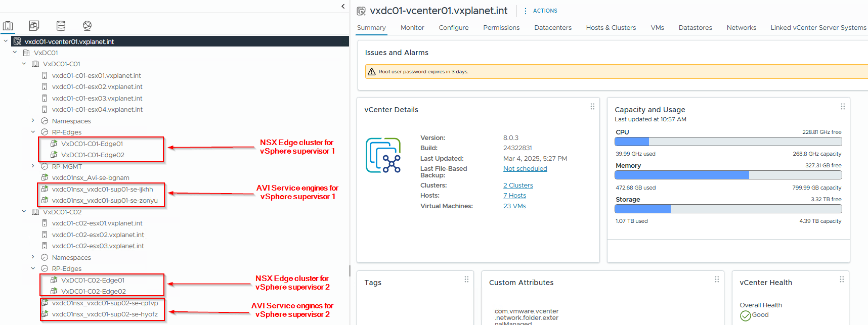Click Root user password expires alarm message
This screenshot has height=325, width=868.
pyautogui.click(x=423, y=72)
